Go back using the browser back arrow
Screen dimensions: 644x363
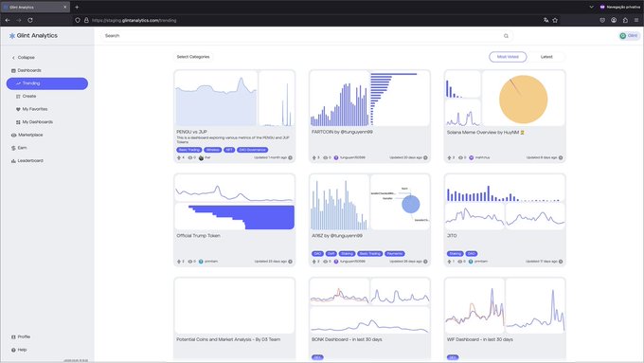8,20
